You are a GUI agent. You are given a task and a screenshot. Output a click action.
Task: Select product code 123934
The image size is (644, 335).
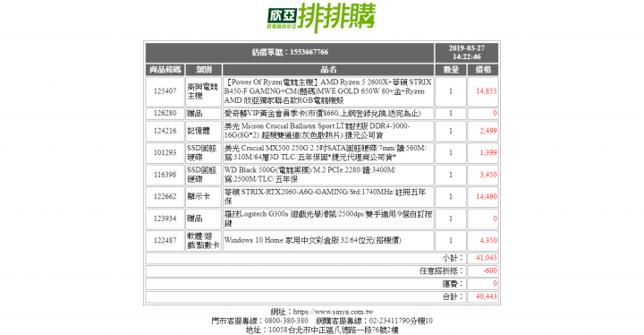coord(165,219)
